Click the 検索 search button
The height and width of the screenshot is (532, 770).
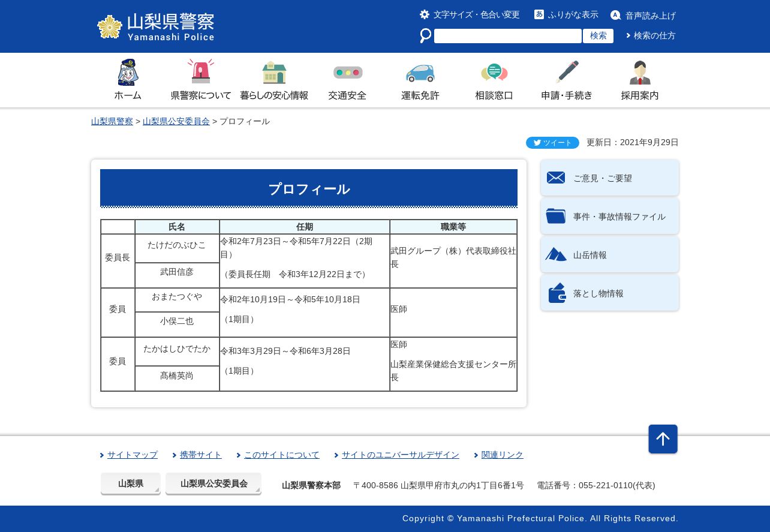click(x=598, y=36)
